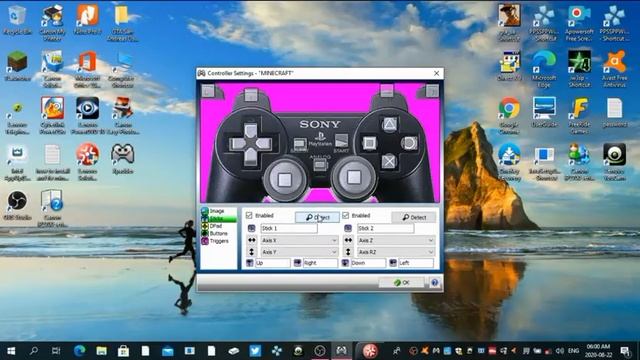Select the right analog stick on controller
The height and width of the screenshot is (360, 640).
click(353, 177)
